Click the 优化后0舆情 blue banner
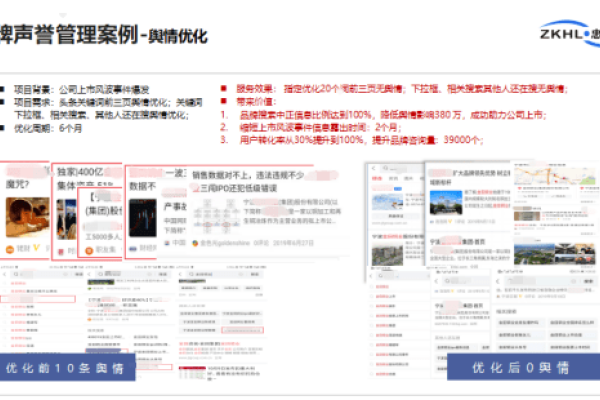Screen dimensions: 600x400 click(x=523, y=367)
